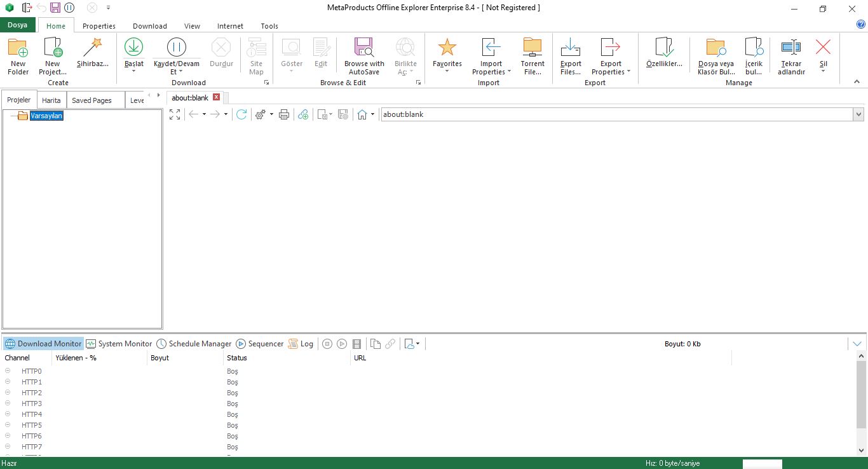Open the help question mark icon
Image resolution: width=868 pixels, height=469 pixels.
point(861,24)
